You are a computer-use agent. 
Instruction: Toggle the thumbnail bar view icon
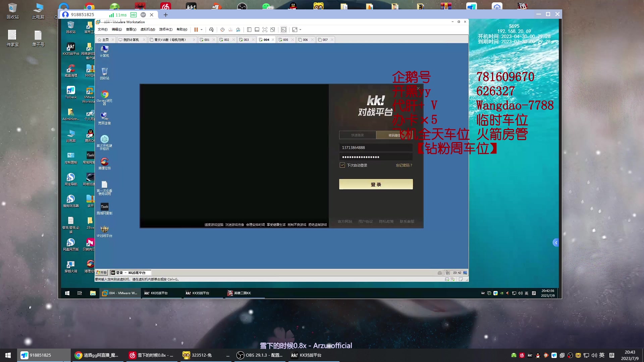pos(257,29)
